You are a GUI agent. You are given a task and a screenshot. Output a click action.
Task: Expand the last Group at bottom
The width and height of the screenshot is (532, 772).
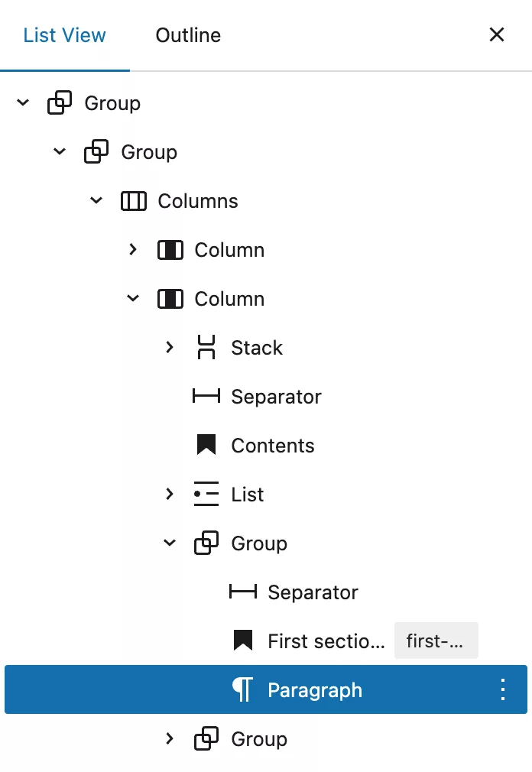tap(169, 738)
